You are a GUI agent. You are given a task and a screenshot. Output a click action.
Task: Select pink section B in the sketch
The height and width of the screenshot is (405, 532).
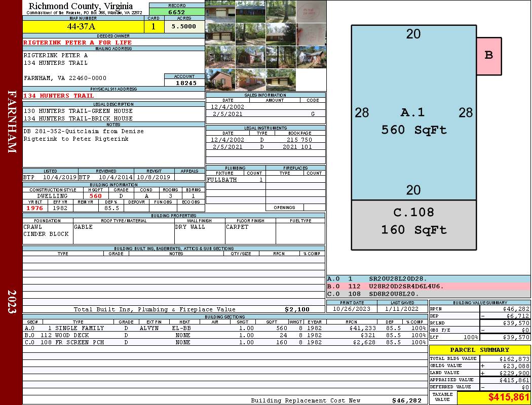[x=488, y=56]
